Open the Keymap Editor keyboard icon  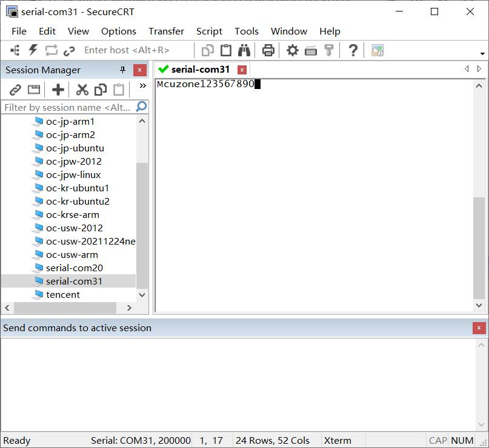[x=311, y=50]
